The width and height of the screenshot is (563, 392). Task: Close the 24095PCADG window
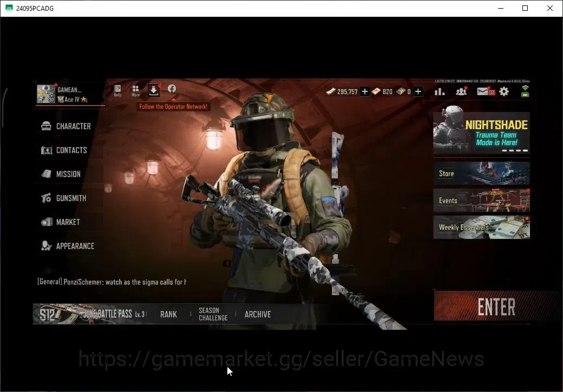pos(549,8)
